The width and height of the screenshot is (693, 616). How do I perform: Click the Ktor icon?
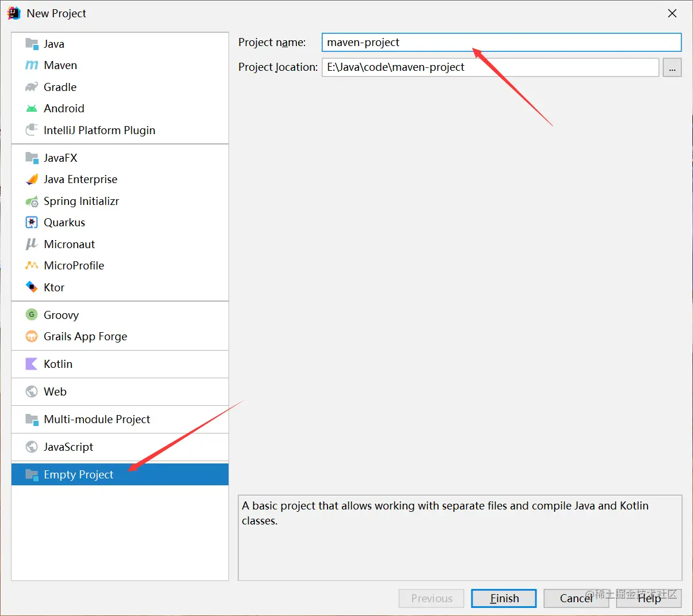(x=32, y=287)
